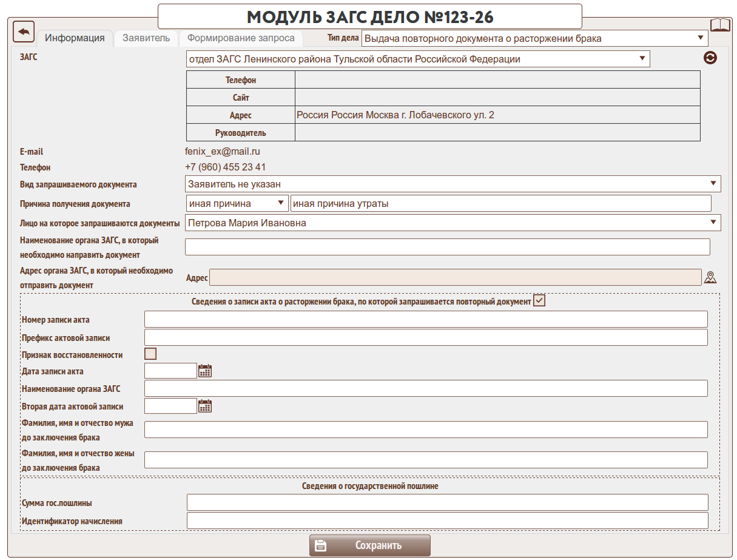Uncheck the Сведения о записи акта checkbox
Viewport: 737px width, 560px height.
coord(539,300)
